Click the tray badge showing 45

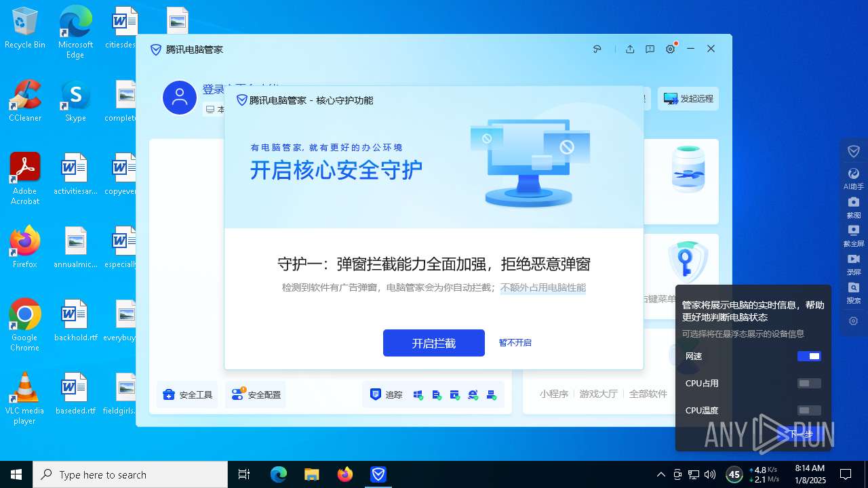[x=734, y=474]
